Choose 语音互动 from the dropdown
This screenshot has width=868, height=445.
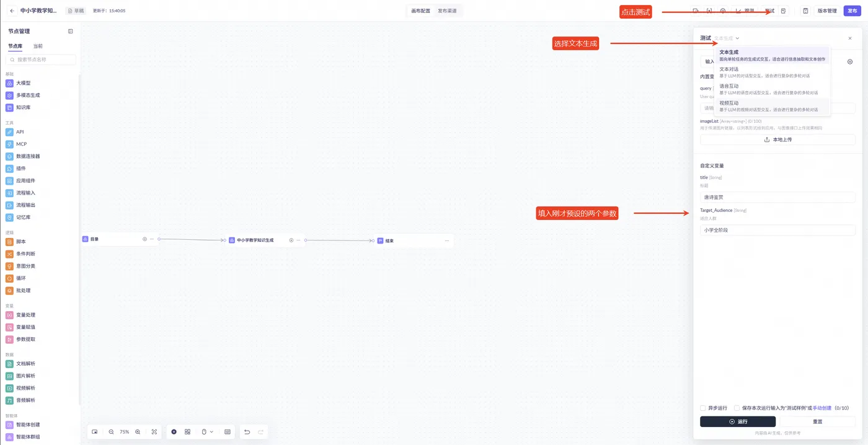coord(772,89)
